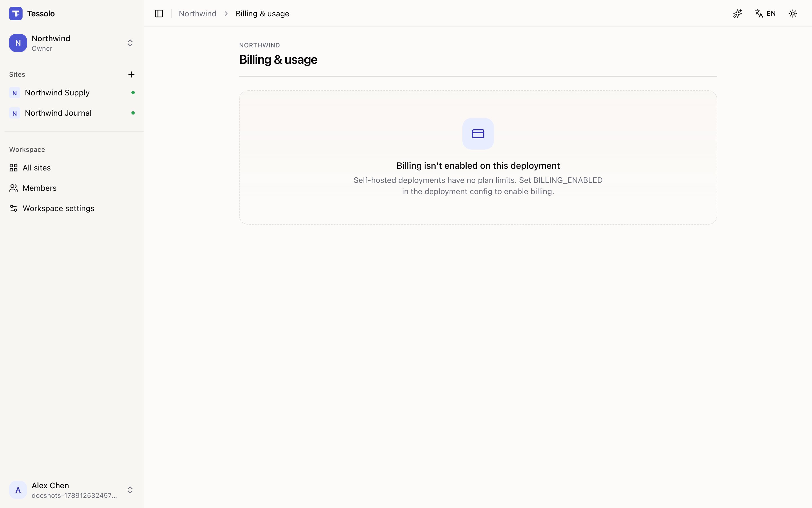Viewport: 812px width, 508px height.
Task: Click the Northwind breadcrumb link
Action: click(197, 14)
